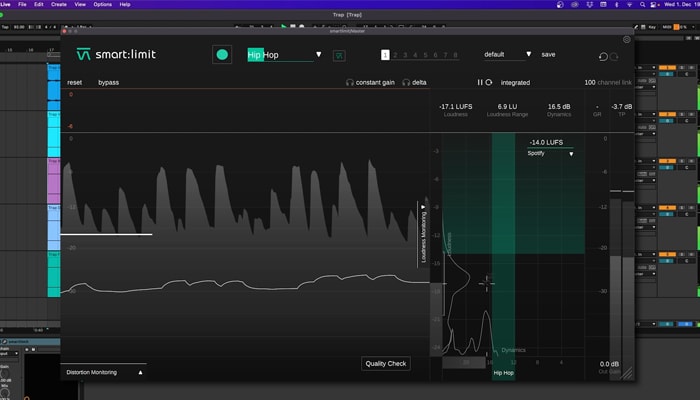Click the -3.7 dB true peak readout
The image size is (700, 400).
pos(622,107)
